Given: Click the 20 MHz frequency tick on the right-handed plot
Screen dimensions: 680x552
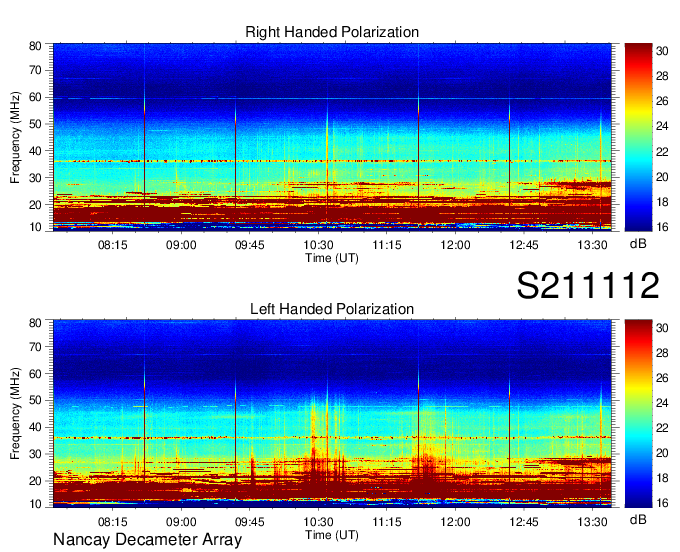Looking at the screenshot, I should tap(35, 205).
